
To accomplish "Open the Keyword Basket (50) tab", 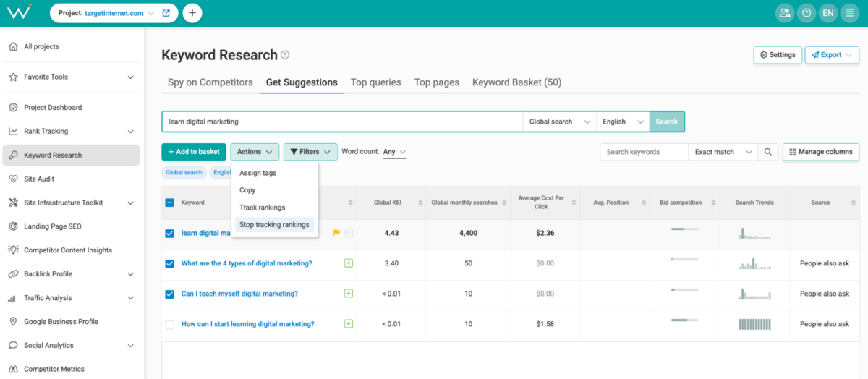I will tap(517, 82).
